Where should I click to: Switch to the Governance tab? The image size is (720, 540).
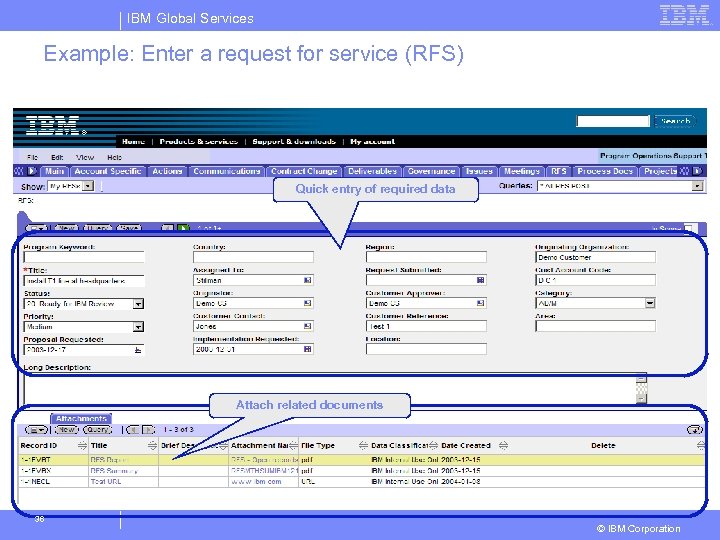[431, 171]
